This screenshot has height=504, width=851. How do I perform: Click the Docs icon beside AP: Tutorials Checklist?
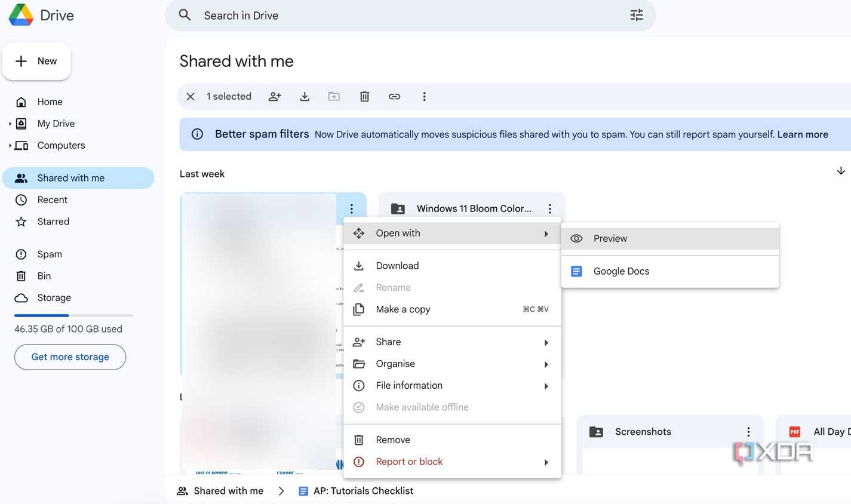click(x=303, y=491)
